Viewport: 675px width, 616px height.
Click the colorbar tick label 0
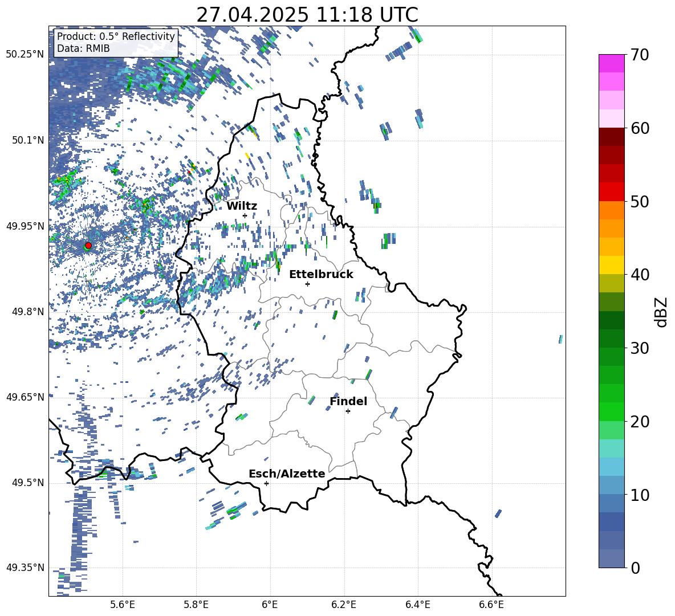635,568
